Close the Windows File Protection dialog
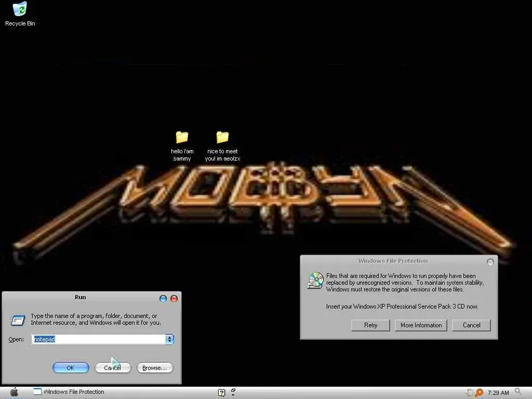 (490, 262)
